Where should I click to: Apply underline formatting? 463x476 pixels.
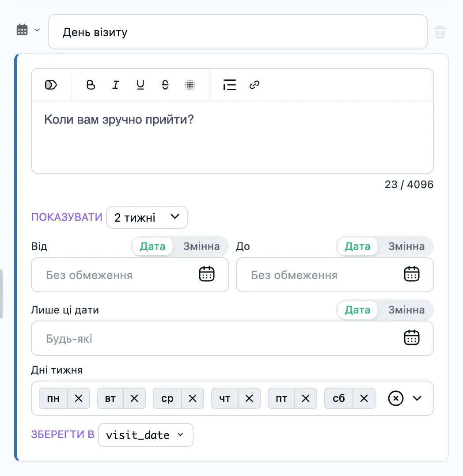tap(140, 85)
